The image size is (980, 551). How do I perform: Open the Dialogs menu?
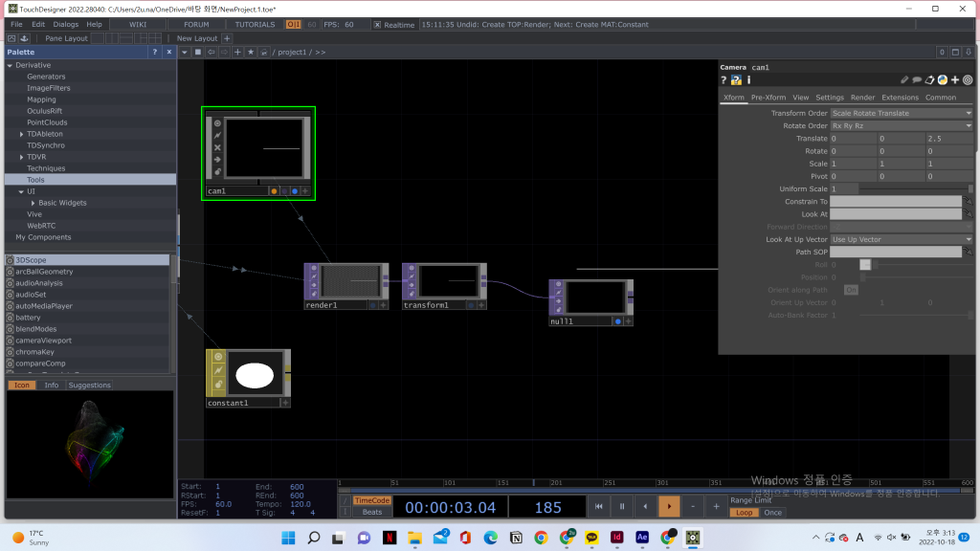click(66, 24)
